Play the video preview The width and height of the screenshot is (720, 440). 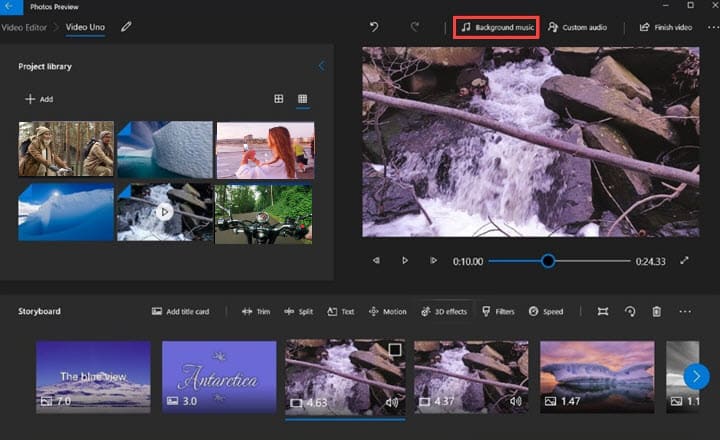[405, 261]
